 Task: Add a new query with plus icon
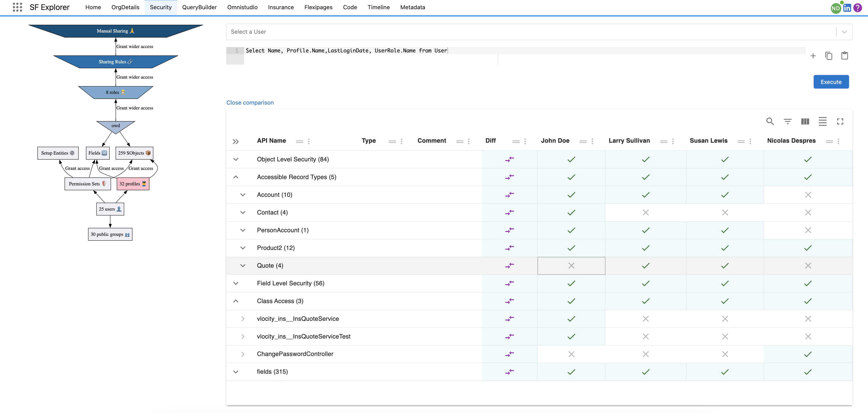pyautogui.click(x=813, y=56)
